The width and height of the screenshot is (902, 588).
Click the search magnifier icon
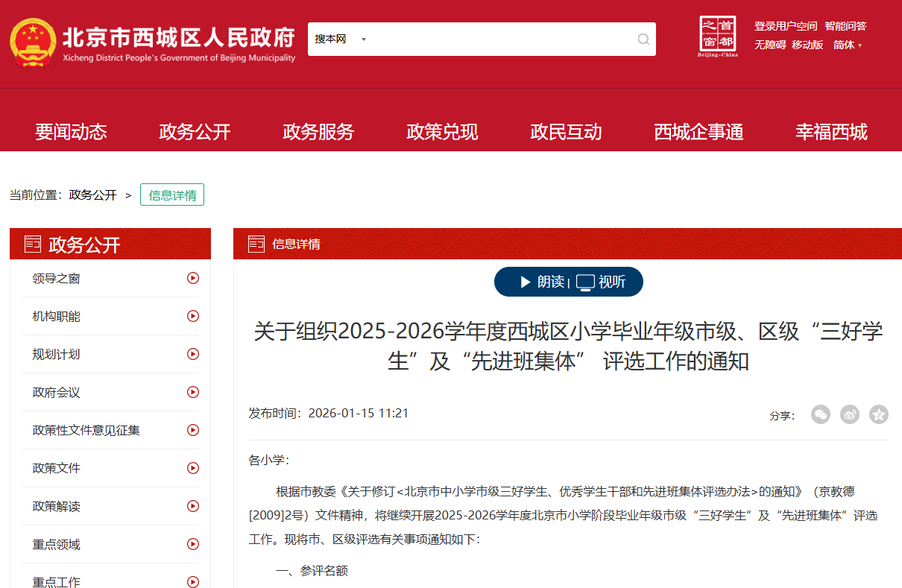click(643, 39)
